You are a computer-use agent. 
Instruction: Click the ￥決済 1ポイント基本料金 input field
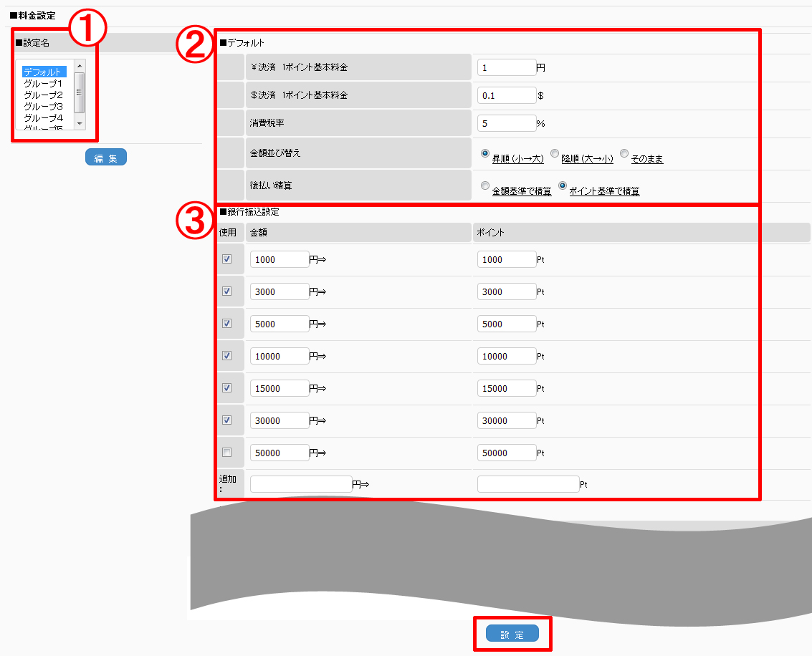506,67
